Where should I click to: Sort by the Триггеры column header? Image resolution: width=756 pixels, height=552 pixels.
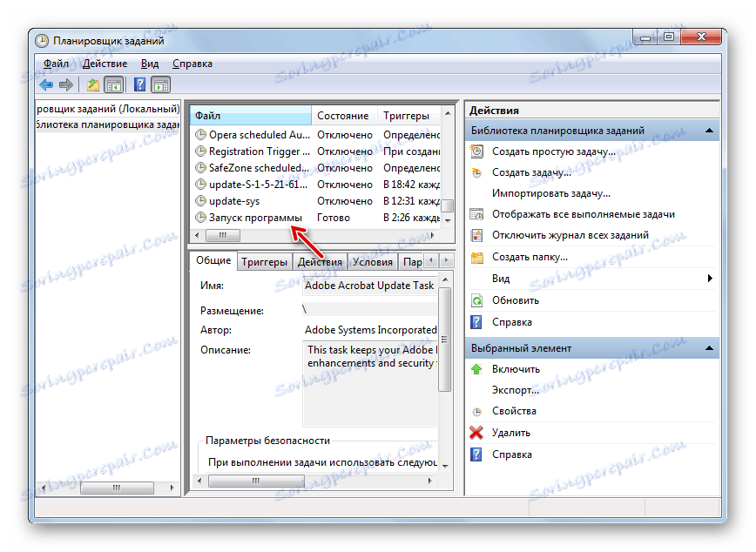(x=408, y=116)
